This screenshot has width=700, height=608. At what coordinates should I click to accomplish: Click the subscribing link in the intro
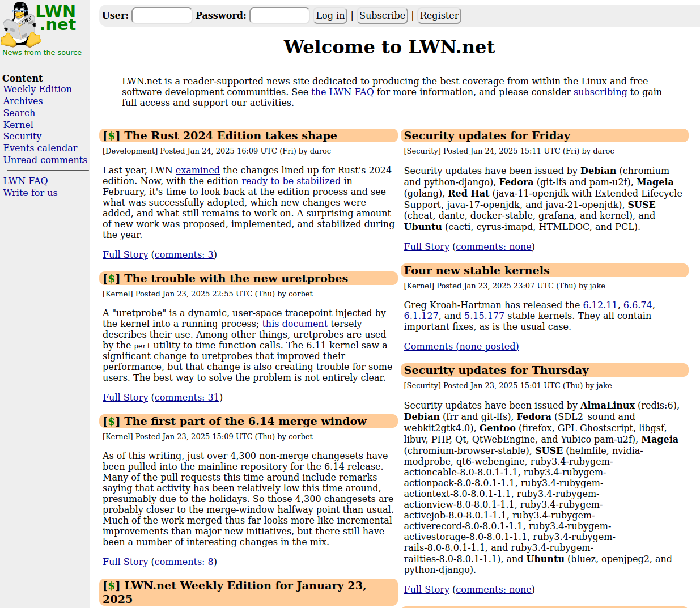pyautogui.click(x=600, y=92)
